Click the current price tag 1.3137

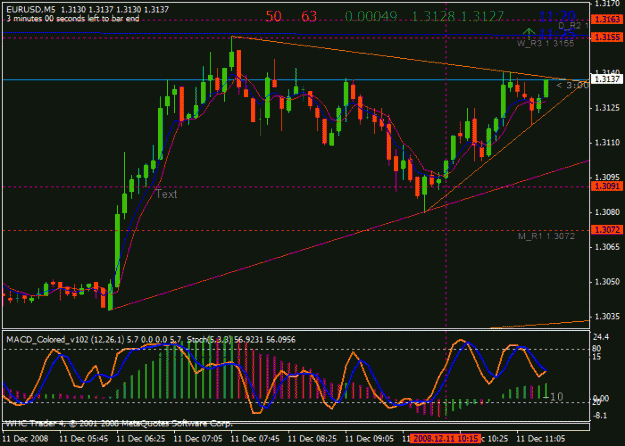[x=607, y=79]
